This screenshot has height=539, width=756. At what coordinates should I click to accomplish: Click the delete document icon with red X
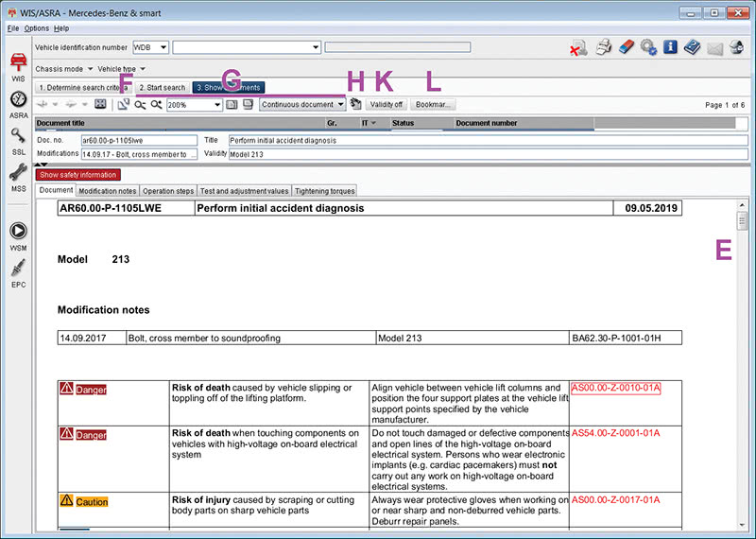(x=578, y=48)
